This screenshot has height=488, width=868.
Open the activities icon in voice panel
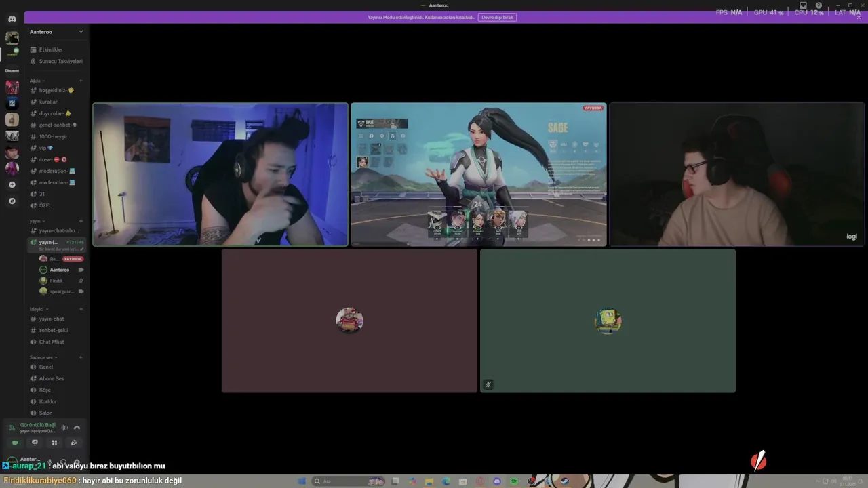(54, 443)
